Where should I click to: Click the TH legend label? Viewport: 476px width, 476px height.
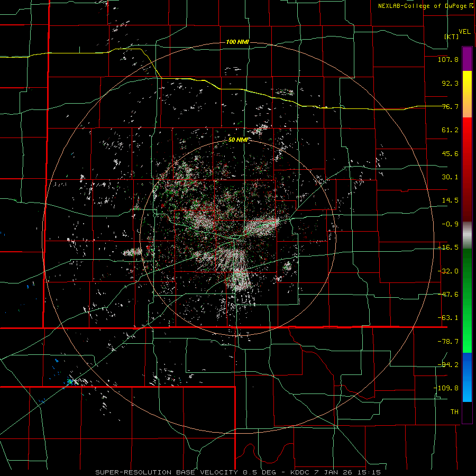click(x=454, y=412)
